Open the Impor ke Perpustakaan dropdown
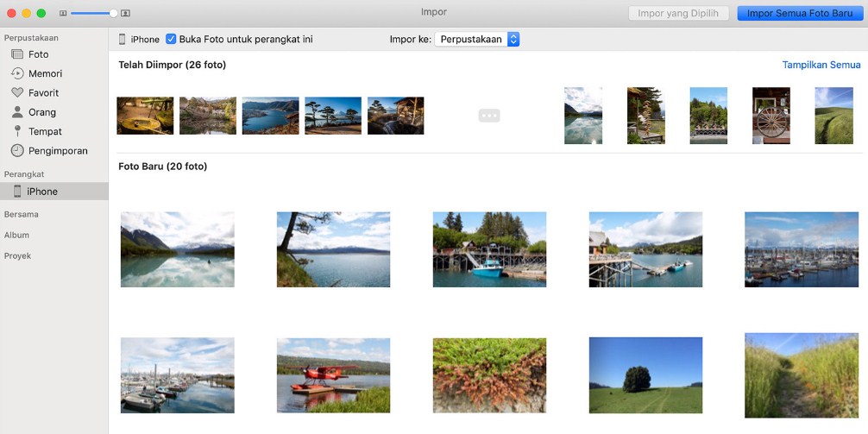The image size is (868, 434). tap(477, 40)
